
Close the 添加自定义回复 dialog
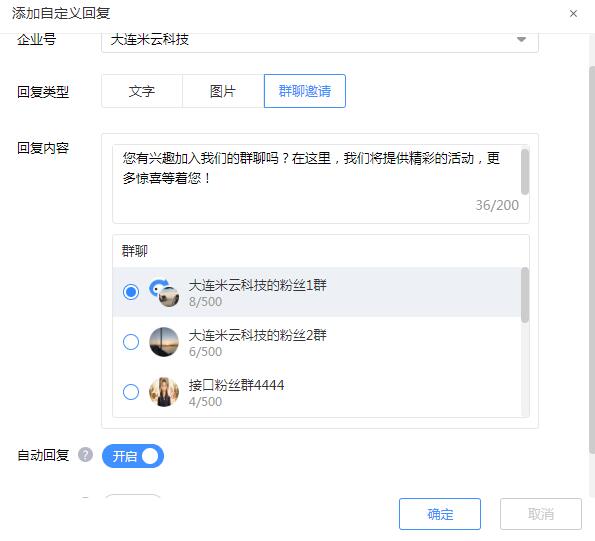tap(573, 14)
